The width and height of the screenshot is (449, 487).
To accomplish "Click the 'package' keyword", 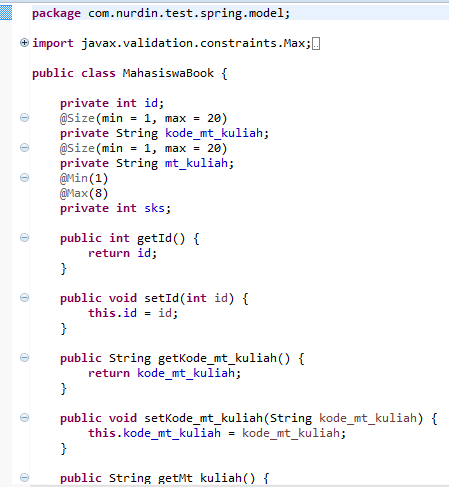I will coord(56,14).
